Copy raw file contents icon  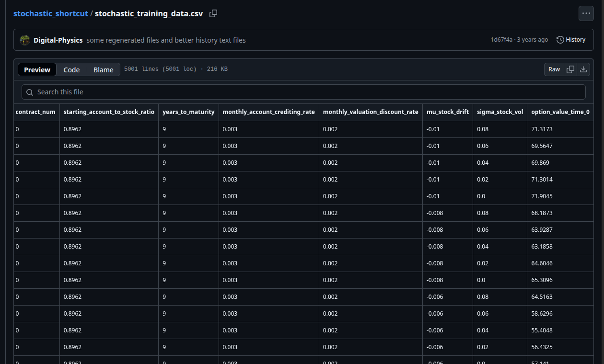[x=570, y=69]
